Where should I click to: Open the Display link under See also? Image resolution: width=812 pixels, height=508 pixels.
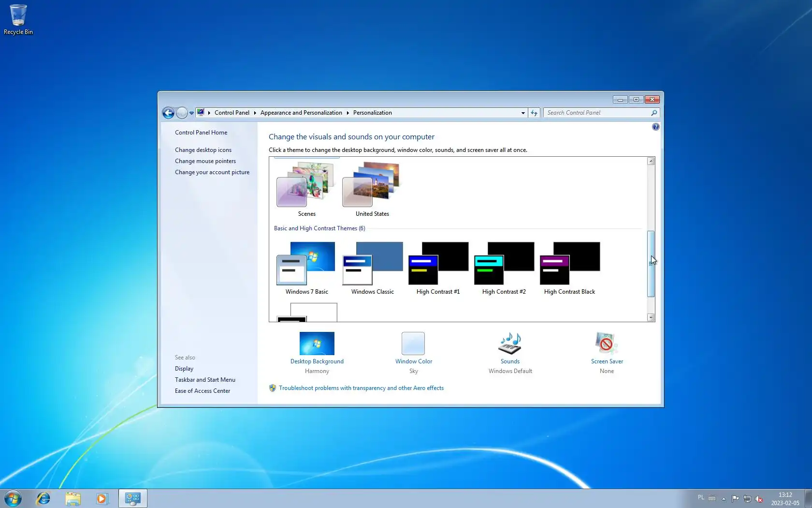(184, 369)
